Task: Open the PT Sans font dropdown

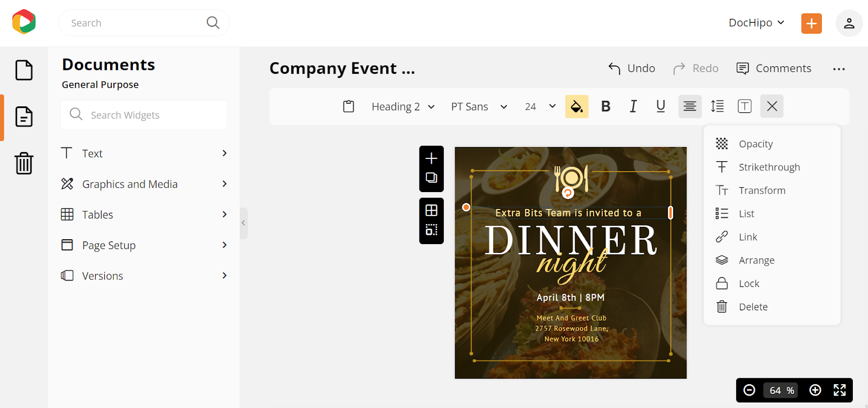Action: [479, 107]
